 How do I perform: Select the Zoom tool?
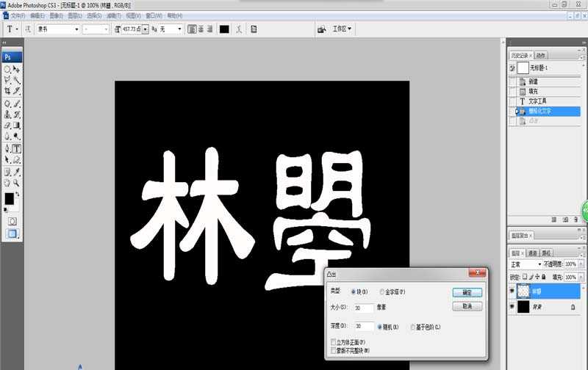click(x=16, y=183)
